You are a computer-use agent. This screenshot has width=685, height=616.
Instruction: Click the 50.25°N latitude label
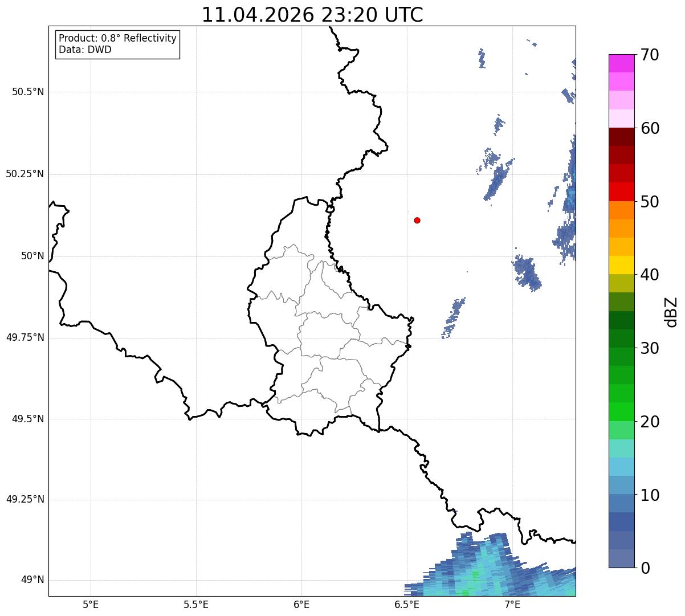pyautogui.click(x=25, y=174)
